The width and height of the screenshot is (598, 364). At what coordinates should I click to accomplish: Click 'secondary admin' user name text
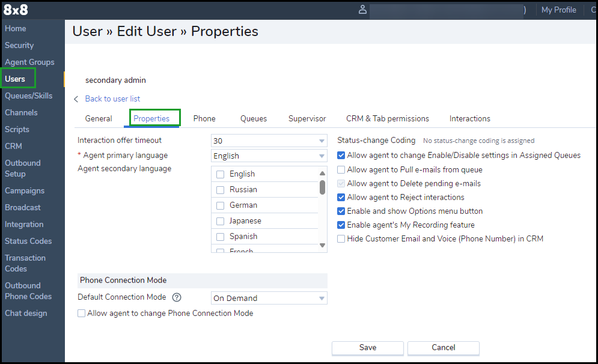pyautogui.click(x=115, y=80)
